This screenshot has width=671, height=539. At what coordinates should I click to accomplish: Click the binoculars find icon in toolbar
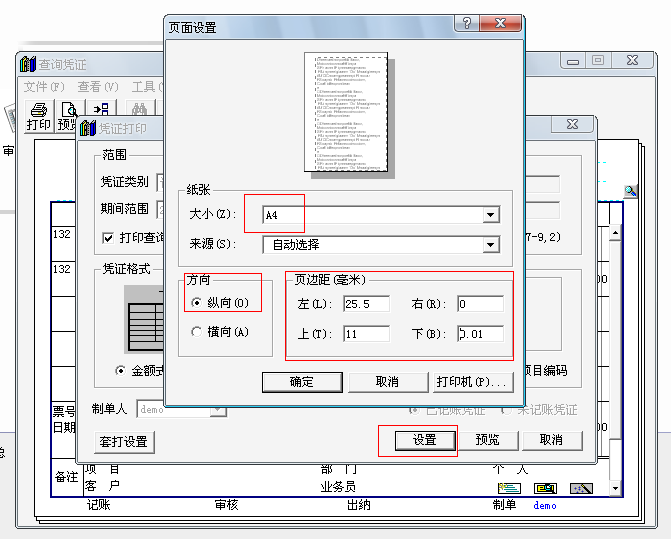click(140, 111)
